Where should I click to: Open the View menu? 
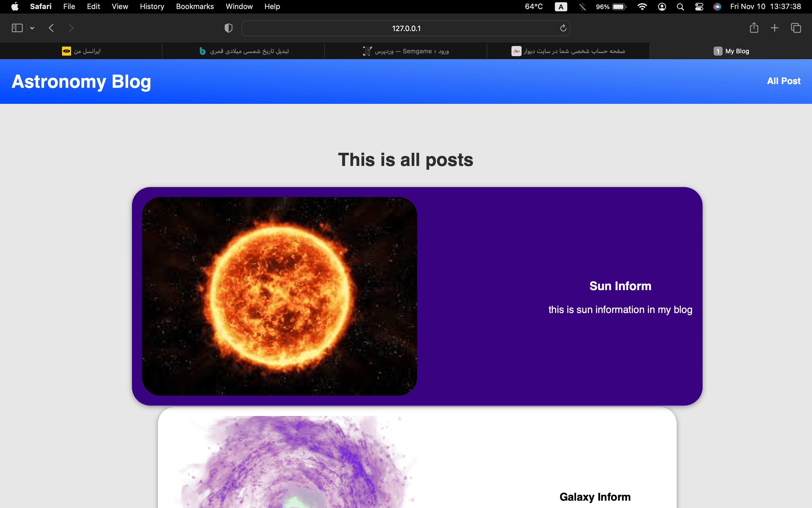[x=120, y=6]
